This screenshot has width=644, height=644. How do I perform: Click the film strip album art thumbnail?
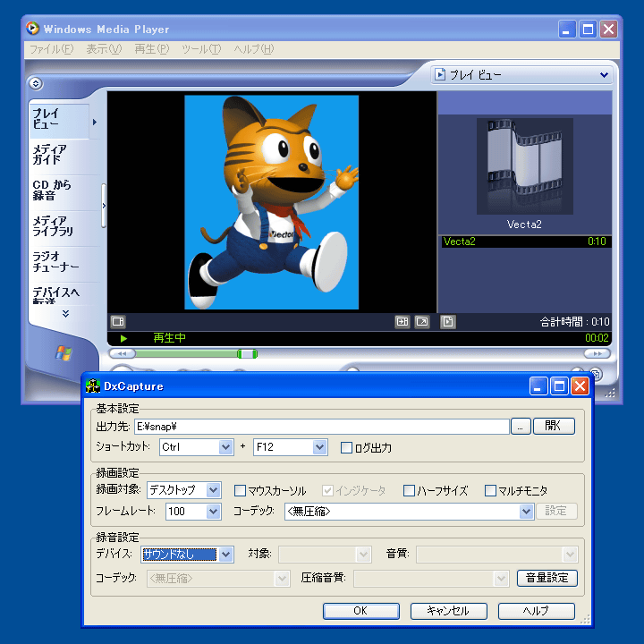click(x=524, y=166)
